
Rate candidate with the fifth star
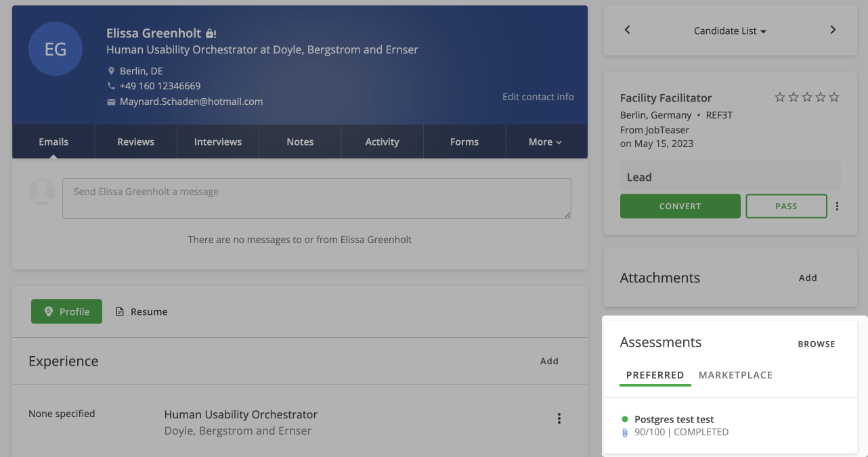(834, 97)
